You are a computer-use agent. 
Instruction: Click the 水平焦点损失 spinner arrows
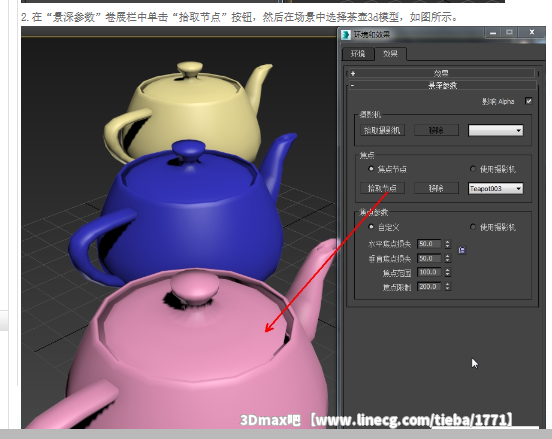[x=447, y=244]
